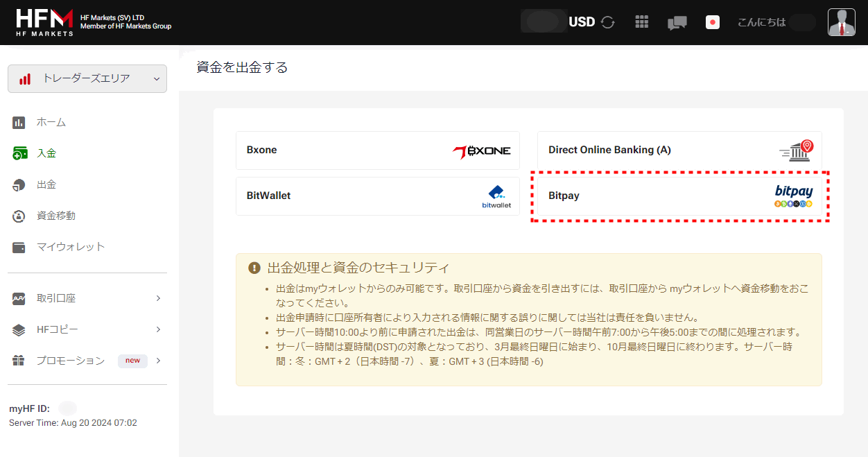Select the Direct Online Banking (A) method
The height and width of the screenshot is (457, 868).
point(679,150)
